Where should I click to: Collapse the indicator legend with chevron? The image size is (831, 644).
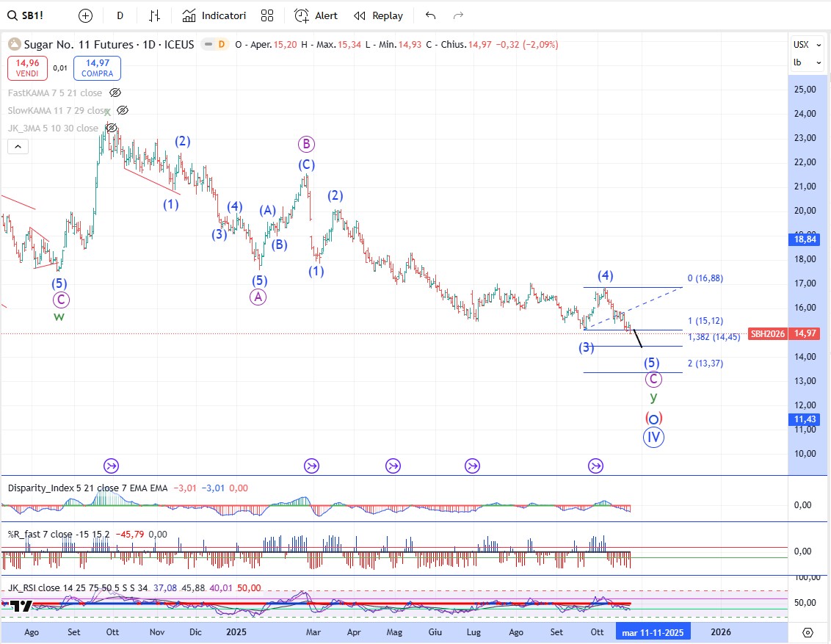click(x=18, y=146)
